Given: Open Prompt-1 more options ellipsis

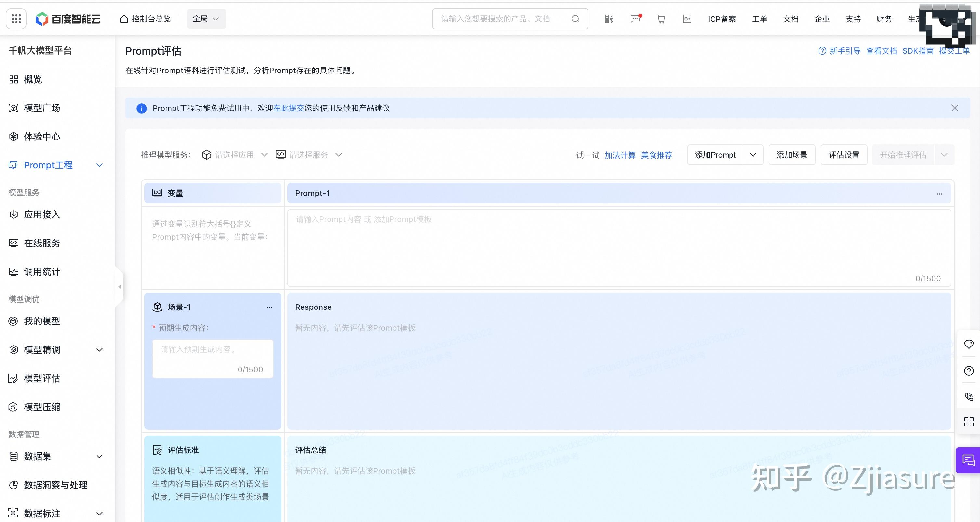Looking at the screenshot, I should 939,194.
